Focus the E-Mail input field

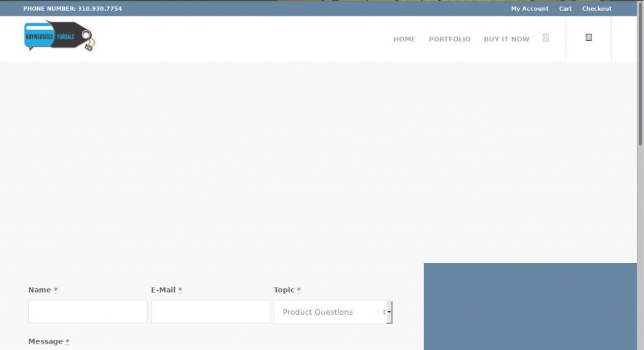(210, 312)
